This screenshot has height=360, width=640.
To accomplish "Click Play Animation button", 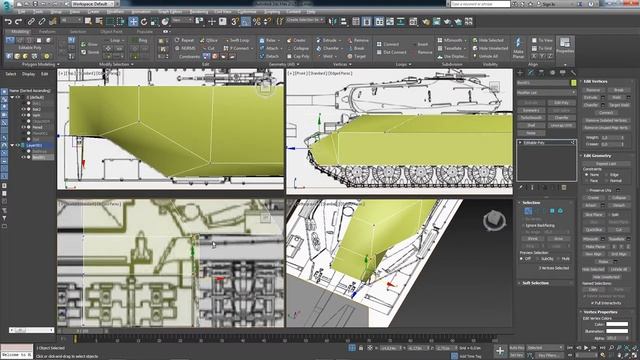I will (x=586, y=348).
